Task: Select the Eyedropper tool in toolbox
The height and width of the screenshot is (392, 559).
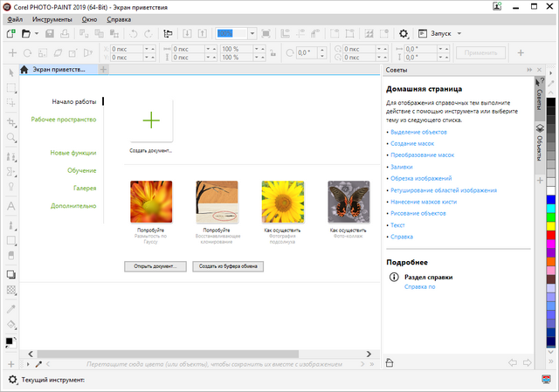Action: coord(11,307)
